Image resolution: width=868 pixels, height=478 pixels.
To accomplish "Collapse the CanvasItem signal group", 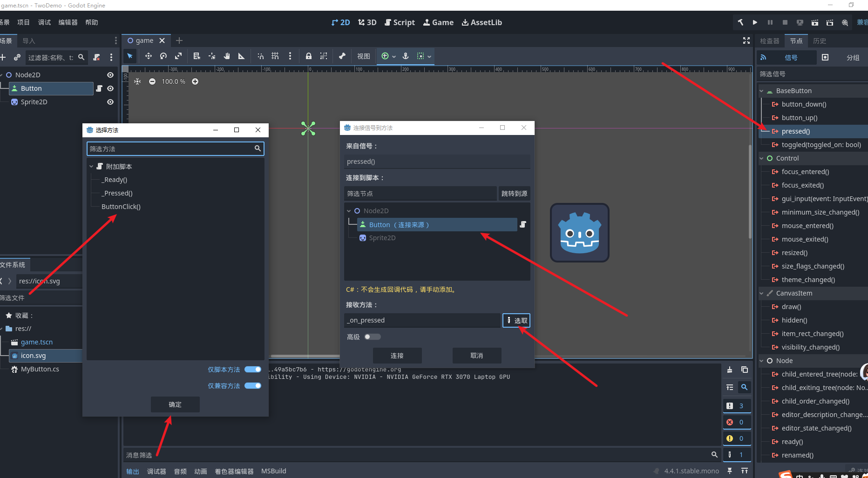I will click(762, 293).
